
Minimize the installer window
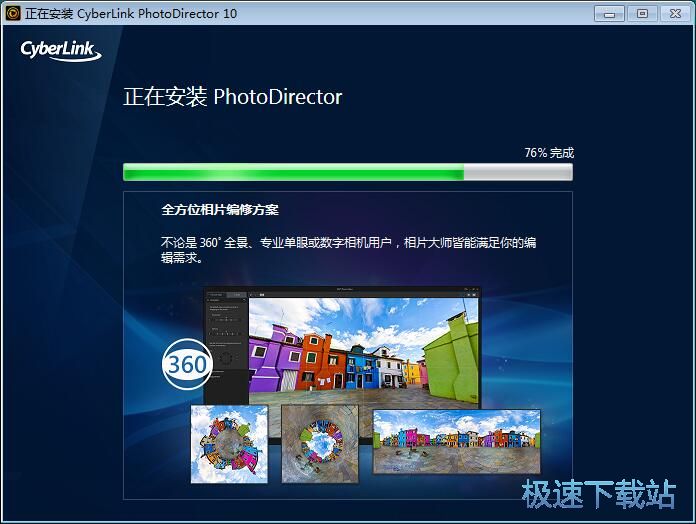pyautogui.click(x=609, y=14)
